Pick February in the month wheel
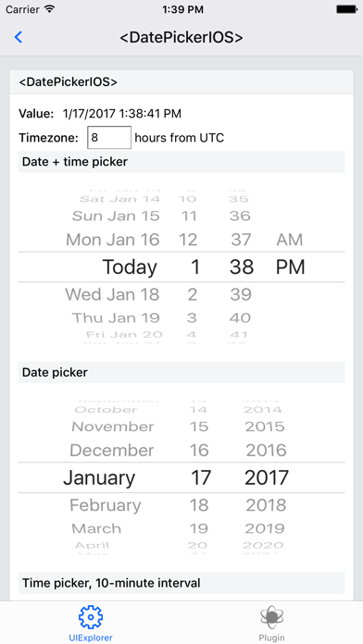Image resolution: width=363 pixels, height=644 pixels. tap(106, 505)
